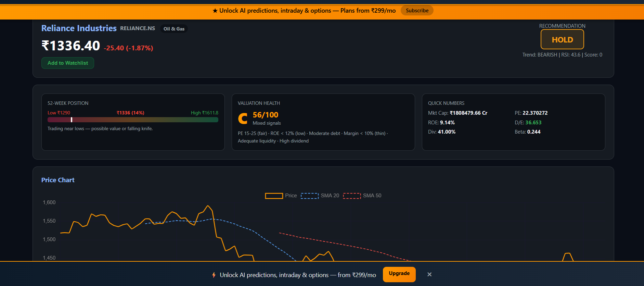Click the lightning bolt icon in bottom banner

coord(214,275)
